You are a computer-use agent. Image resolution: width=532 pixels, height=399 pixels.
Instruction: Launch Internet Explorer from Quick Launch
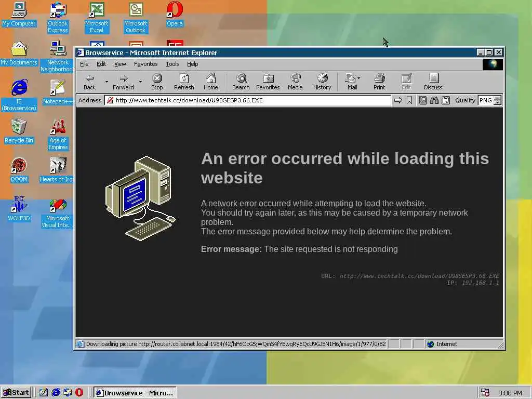[x=56, y=393]
